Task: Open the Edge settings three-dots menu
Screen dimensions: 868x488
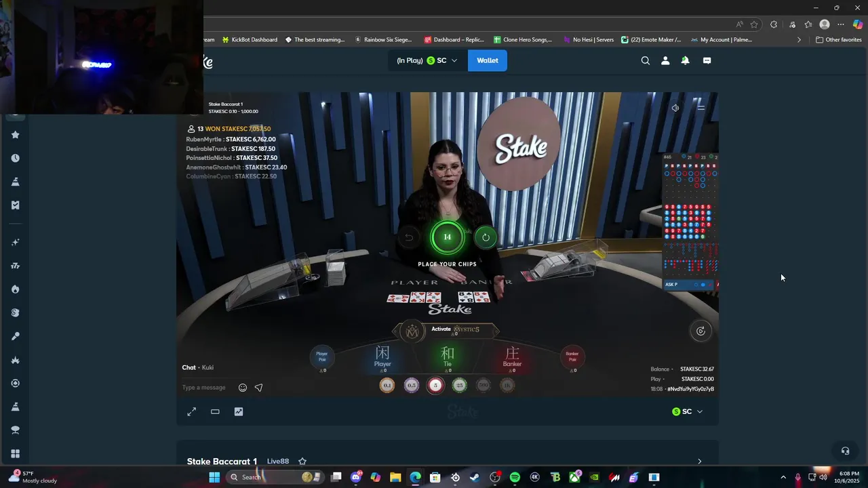Action: click(x=841, y=24)
